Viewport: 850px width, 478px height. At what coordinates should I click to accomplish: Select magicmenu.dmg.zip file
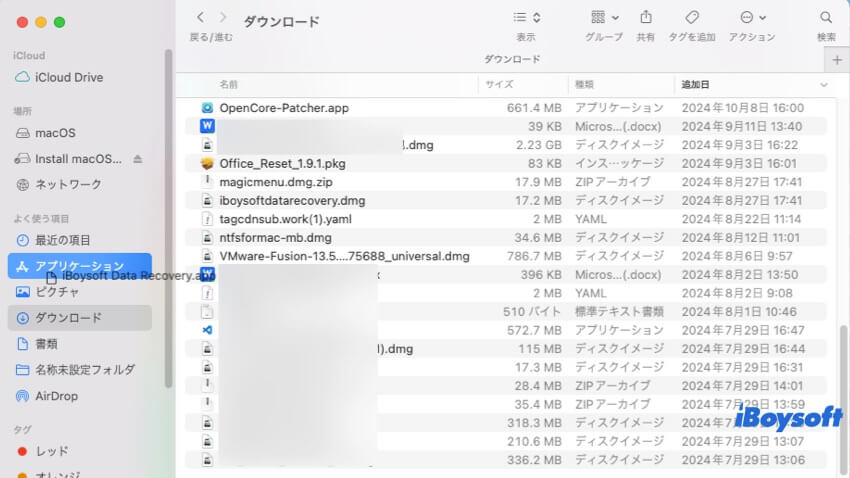point(505,182)
